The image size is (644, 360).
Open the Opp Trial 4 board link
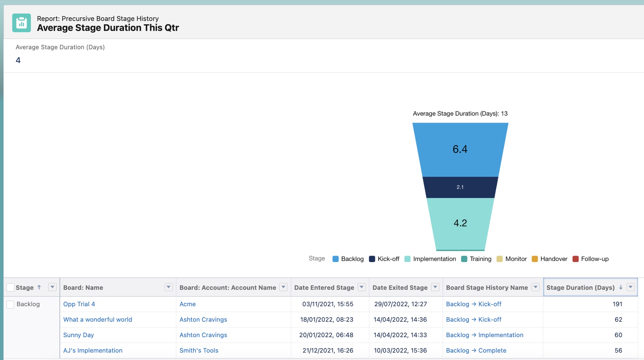point(79,304)
